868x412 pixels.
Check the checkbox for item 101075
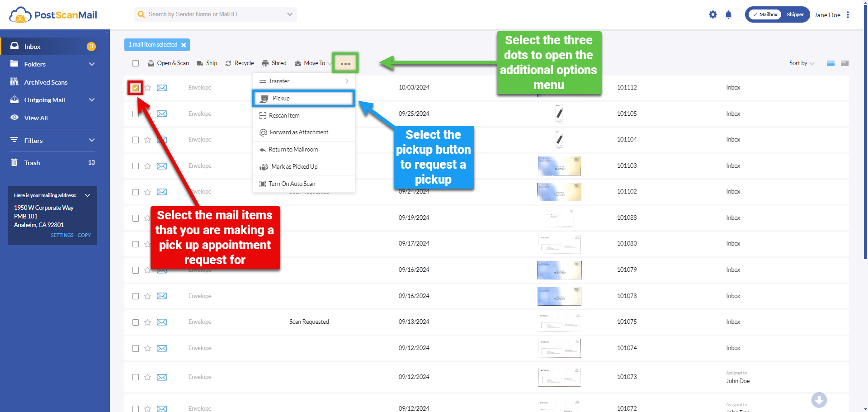pyautogui.click(x=136, y=322)
